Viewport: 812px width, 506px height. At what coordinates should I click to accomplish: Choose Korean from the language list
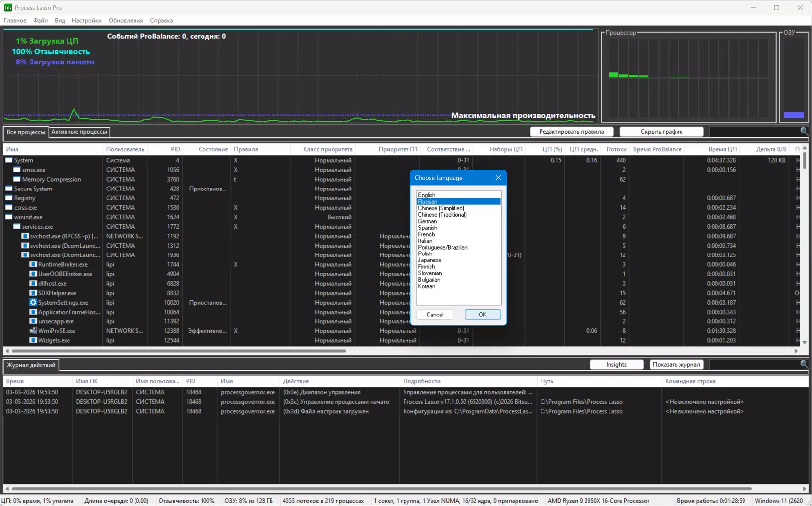(426, 286)
